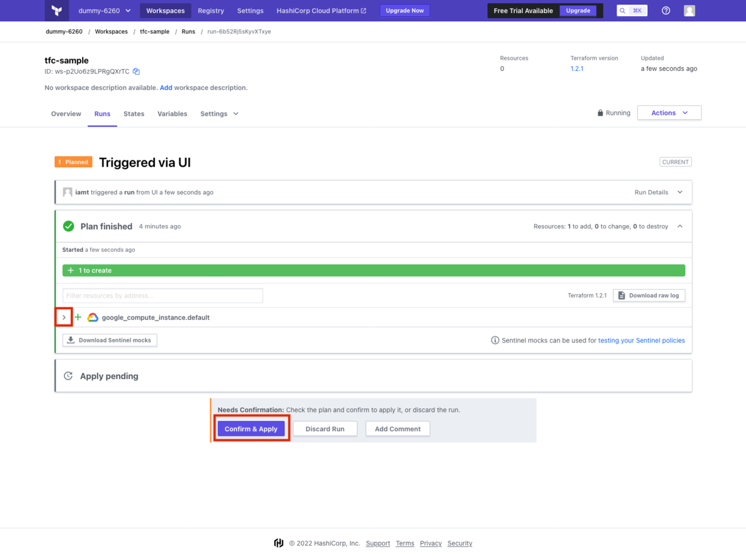Click the CURRENT label badge
This screenshot has height=560, width=746.
click(676, 162)
